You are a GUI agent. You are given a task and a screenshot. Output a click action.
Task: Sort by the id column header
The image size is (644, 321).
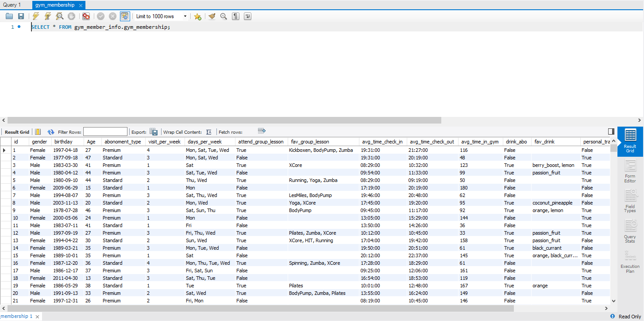click(x=20, y=142)
